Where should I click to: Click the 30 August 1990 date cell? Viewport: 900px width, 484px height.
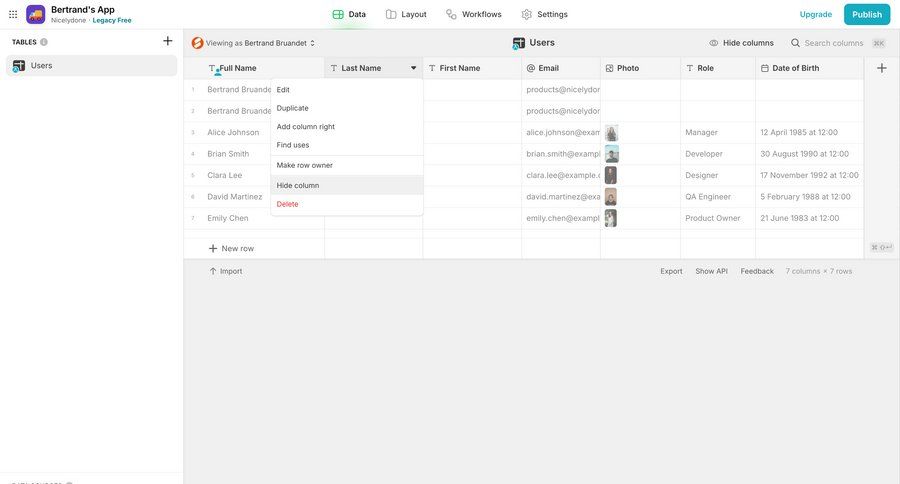[x=809, y=154]
